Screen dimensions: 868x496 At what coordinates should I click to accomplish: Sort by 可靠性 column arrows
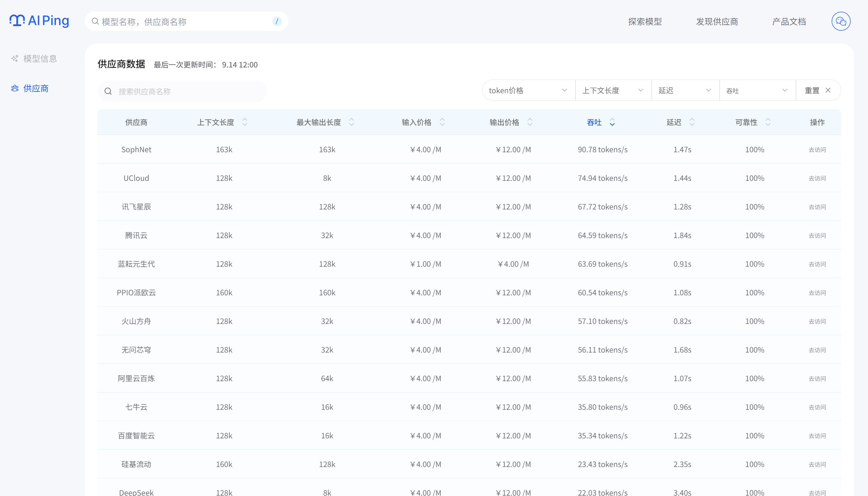click(768, 122)
